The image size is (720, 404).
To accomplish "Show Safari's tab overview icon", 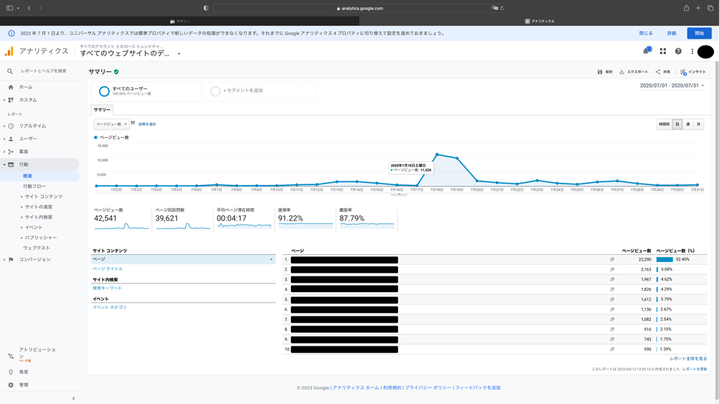I will [x=710, y=8].
